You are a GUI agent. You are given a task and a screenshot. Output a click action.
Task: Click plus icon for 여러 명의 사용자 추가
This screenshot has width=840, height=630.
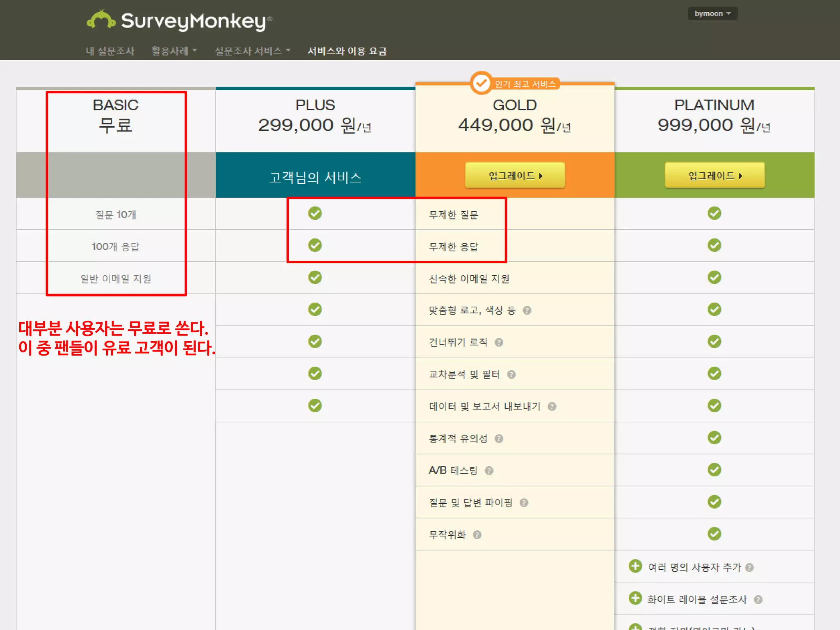(x=635, y=566)
